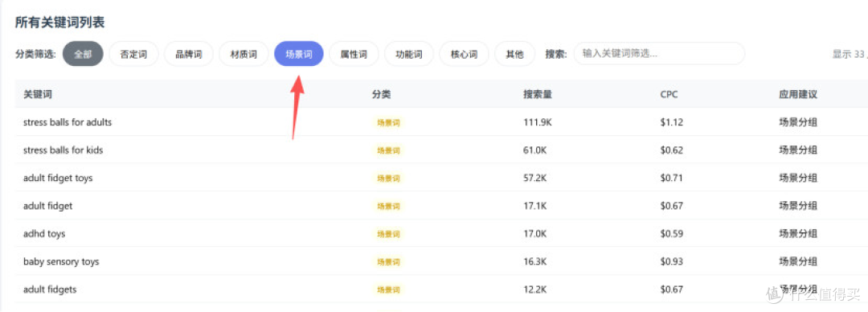Click the 分类 column header

(382, 94)
